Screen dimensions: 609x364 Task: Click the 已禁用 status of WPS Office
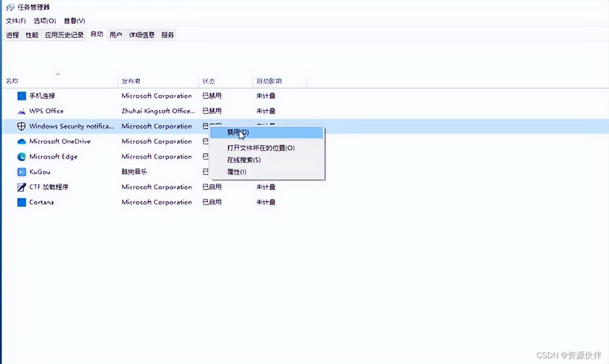coord(212,111)
